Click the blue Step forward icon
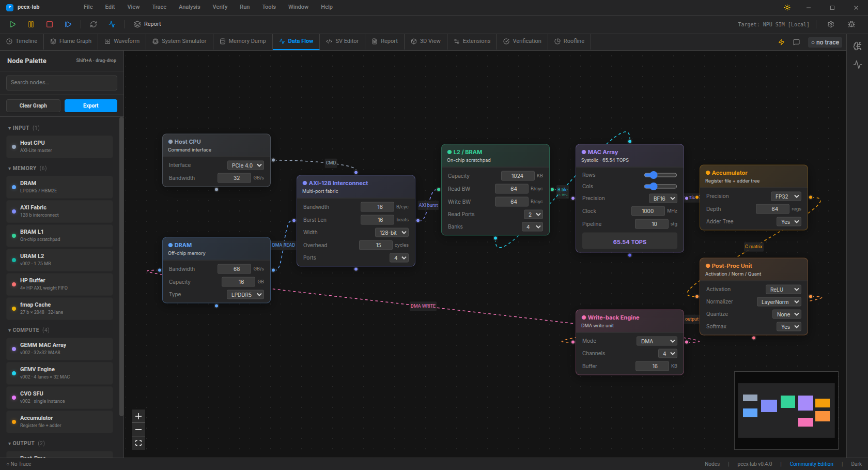This screenshot has height=470, width=868. [68, 24]
